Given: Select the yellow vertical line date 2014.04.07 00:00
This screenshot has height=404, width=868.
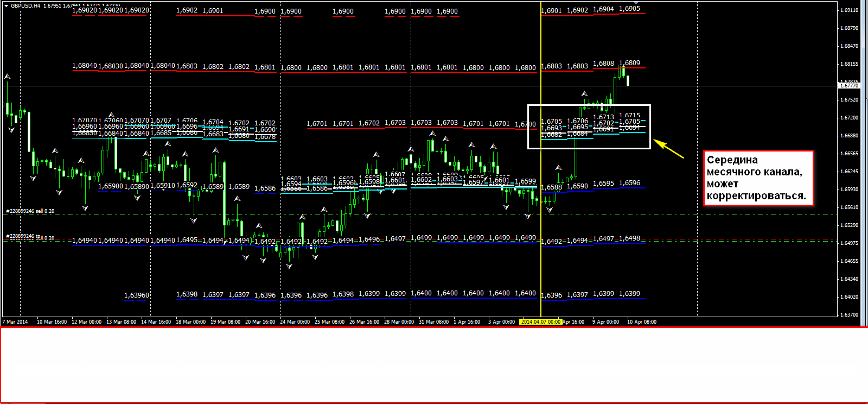Looking at the screenshot, I should pos(541,321).
